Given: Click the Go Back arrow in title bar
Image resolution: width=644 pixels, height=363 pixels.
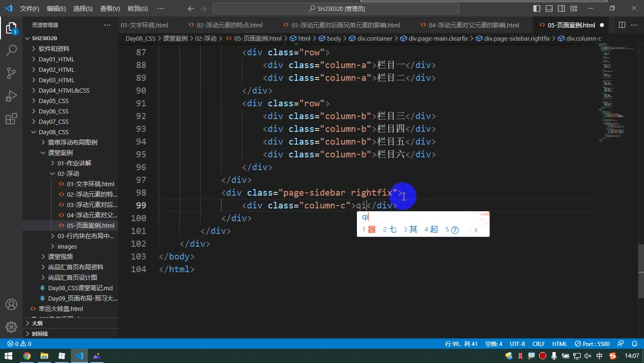Looking at the screenshot, I should (191, 9).
